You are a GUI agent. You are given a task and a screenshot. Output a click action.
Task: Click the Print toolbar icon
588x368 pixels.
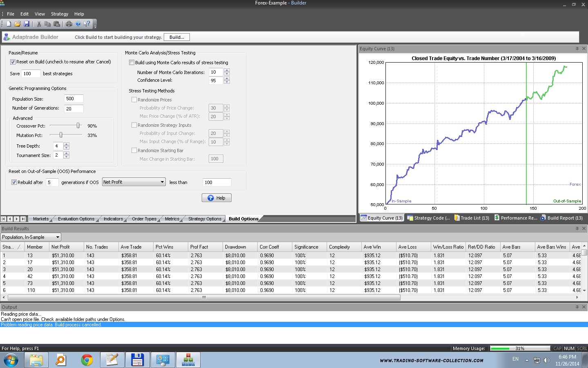[x=69, y=24]
